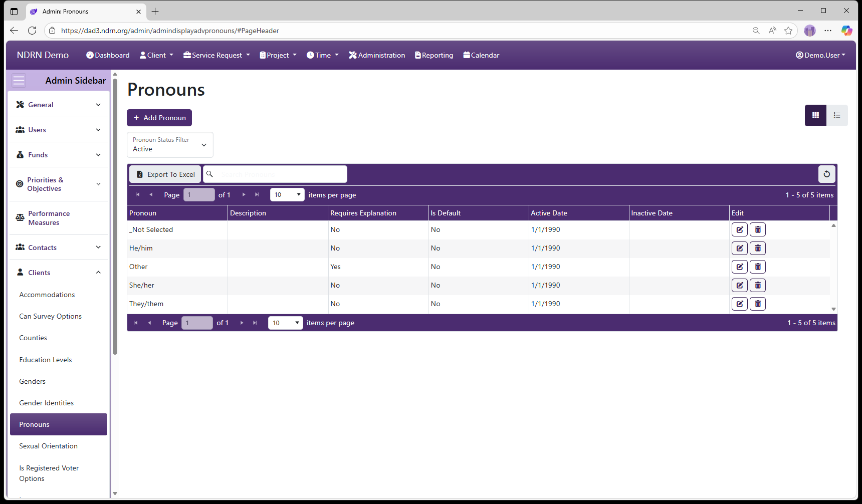Edit the He/him pronoun
This screenshot has height=504, width=862.
pos(739,248)
